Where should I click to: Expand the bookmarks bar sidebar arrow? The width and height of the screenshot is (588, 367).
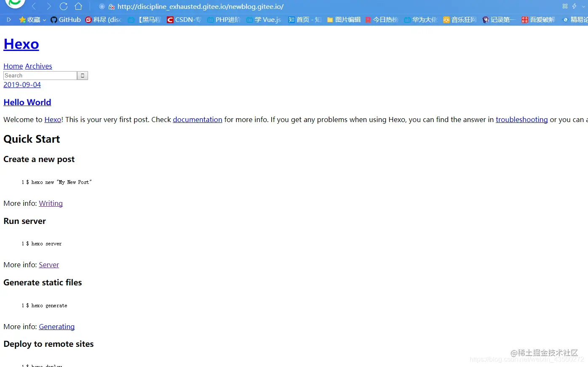click(9, 20)
